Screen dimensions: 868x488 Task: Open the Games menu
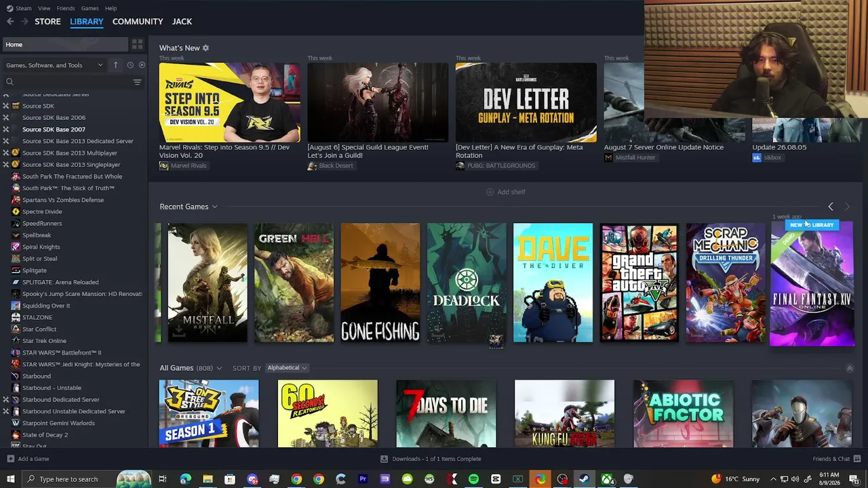90,8
